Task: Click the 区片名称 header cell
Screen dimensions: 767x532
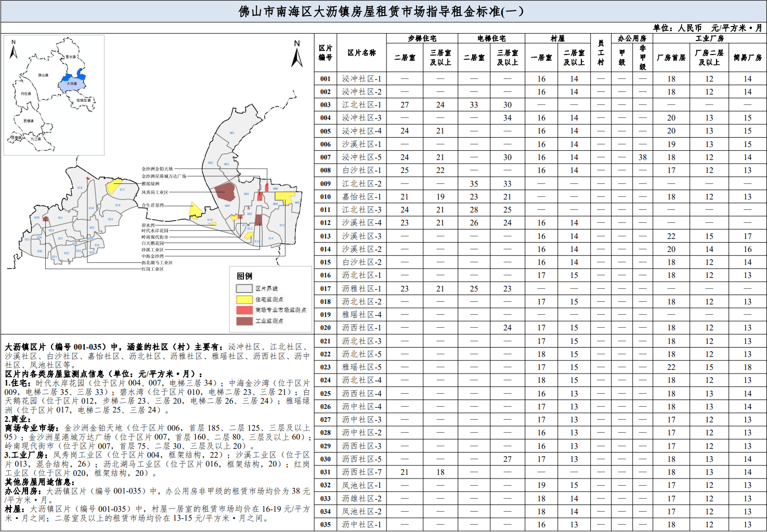Action: pyautogui.click(x=361, y=52)
